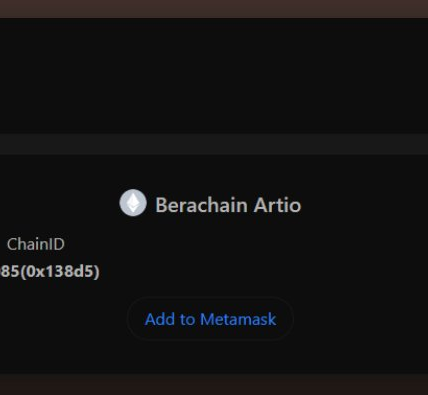The height and width of the screenshot is (395, 428).
Task: Click empty area of the upper black card
Action: click(x=214, y=76)
